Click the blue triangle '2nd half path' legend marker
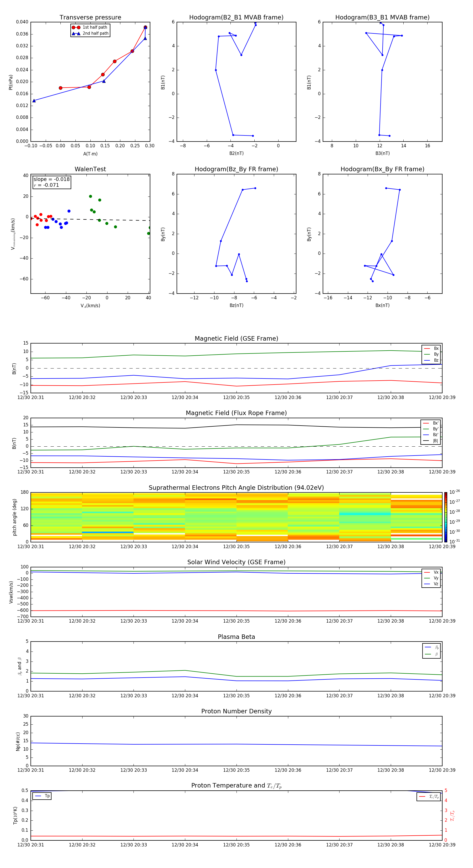473x868 pixels. click(76, 33)
